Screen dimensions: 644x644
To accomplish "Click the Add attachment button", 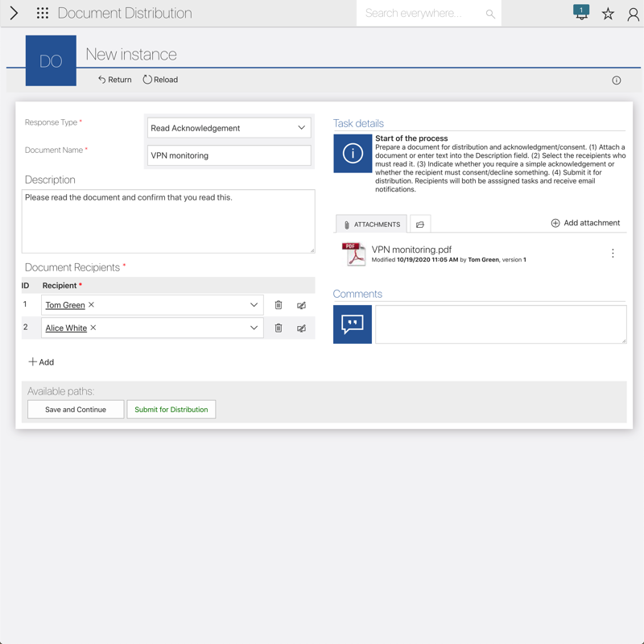I will click(x=585, y=223).
